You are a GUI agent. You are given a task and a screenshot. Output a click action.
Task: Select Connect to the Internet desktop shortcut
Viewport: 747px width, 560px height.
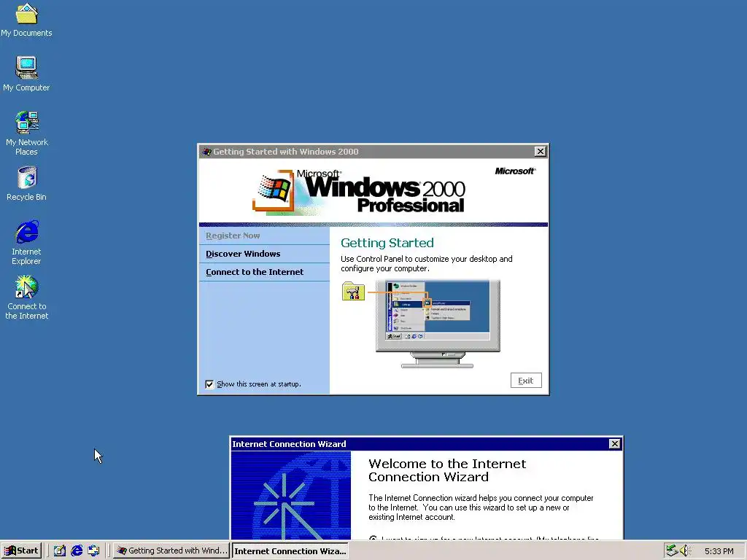(27, 297)
